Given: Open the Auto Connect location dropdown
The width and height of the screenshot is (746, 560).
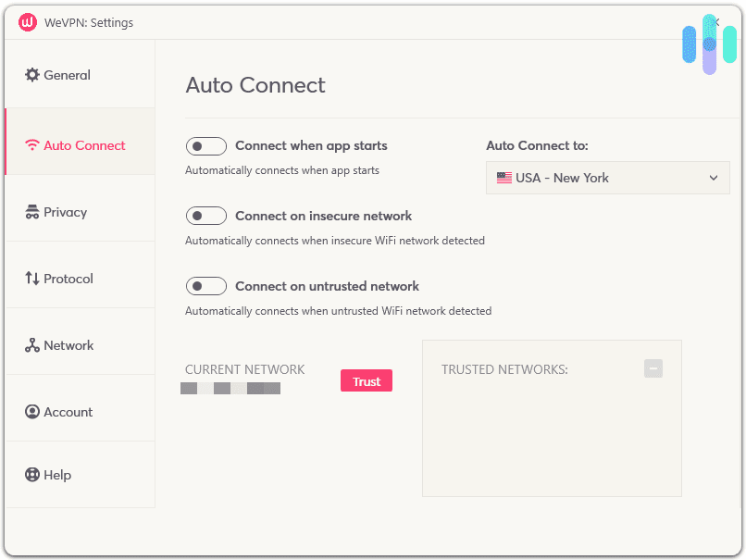Looking at the screenshot, I should coord(607,177).
